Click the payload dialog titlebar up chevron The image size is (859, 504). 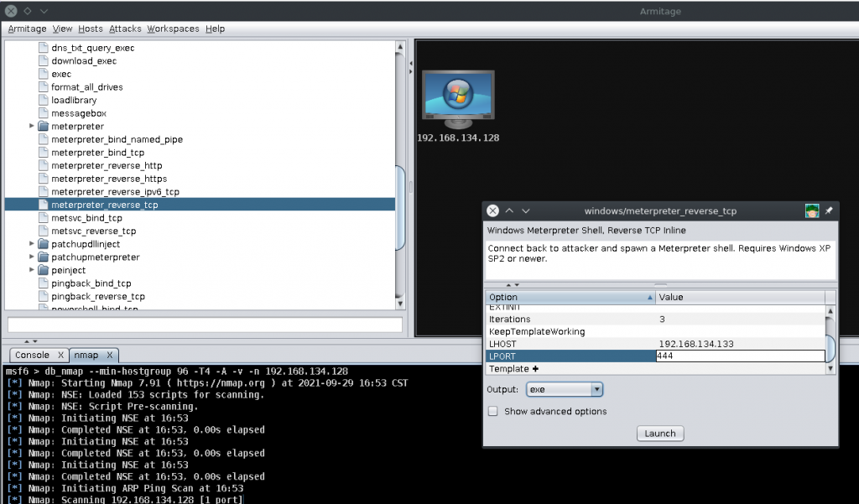click(509, 210)
